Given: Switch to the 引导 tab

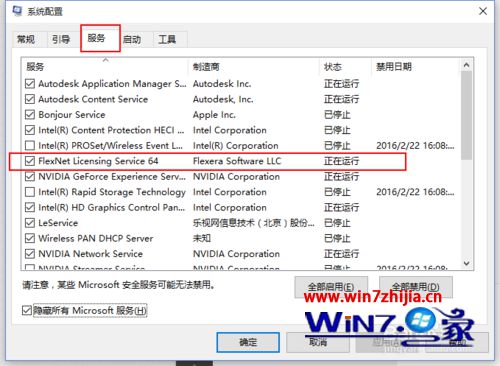Looking at the screenshot, I should click(x=61, y=39).
